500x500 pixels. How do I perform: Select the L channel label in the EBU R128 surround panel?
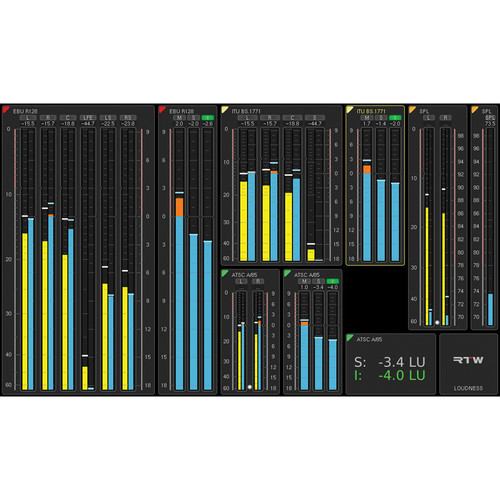(28, 118)
